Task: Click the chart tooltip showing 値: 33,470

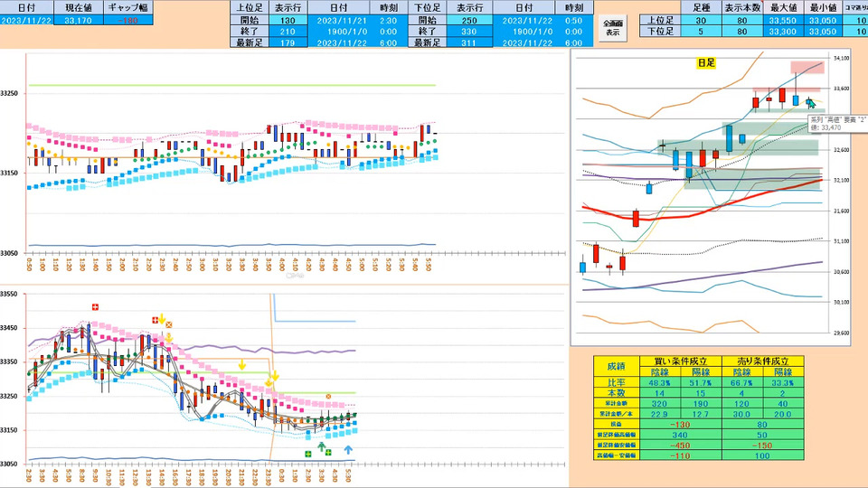Action: [837, 124]
